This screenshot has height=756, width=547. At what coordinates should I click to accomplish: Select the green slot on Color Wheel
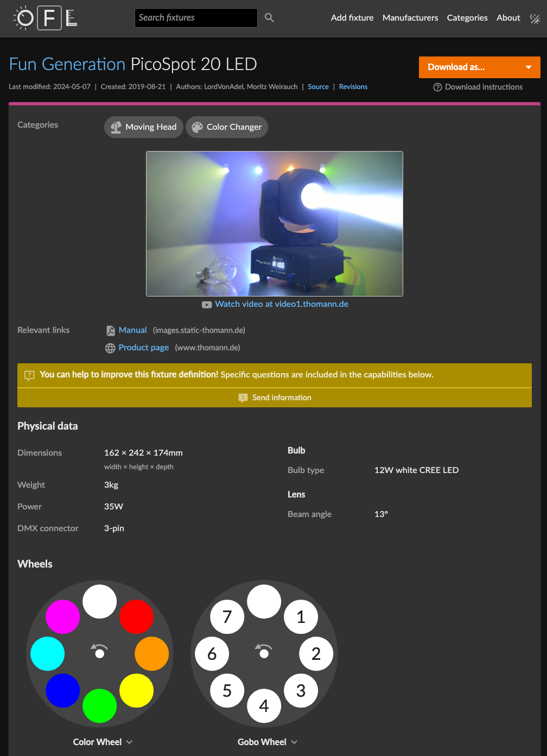click(99, 706)
